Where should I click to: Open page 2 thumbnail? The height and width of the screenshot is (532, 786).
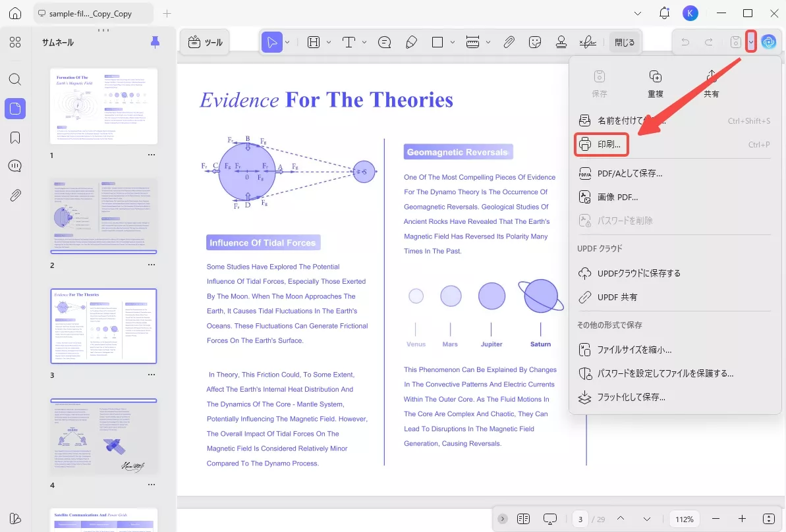[103, 216]
